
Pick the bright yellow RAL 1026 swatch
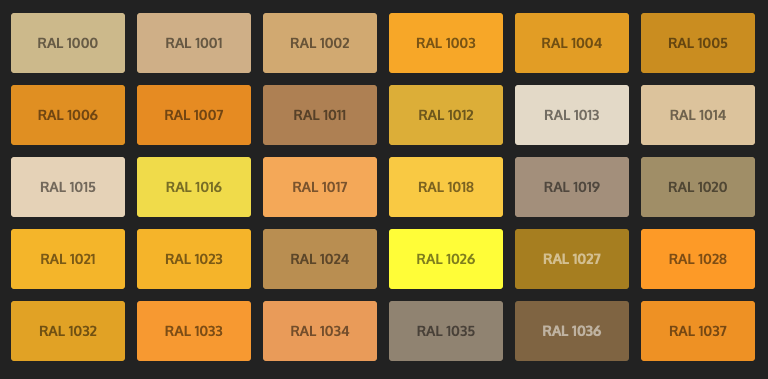(x=446, y=259)
